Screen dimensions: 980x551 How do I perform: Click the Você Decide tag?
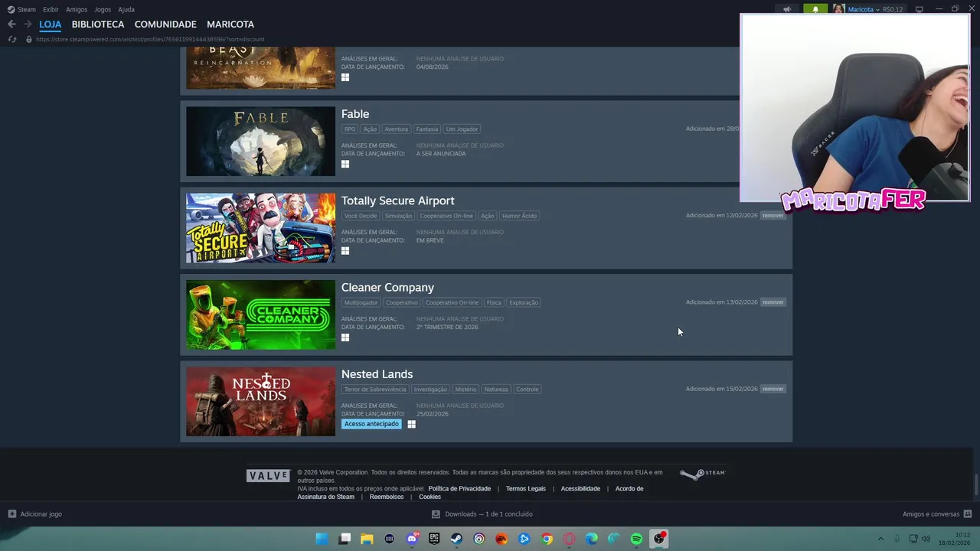point(361,216)
